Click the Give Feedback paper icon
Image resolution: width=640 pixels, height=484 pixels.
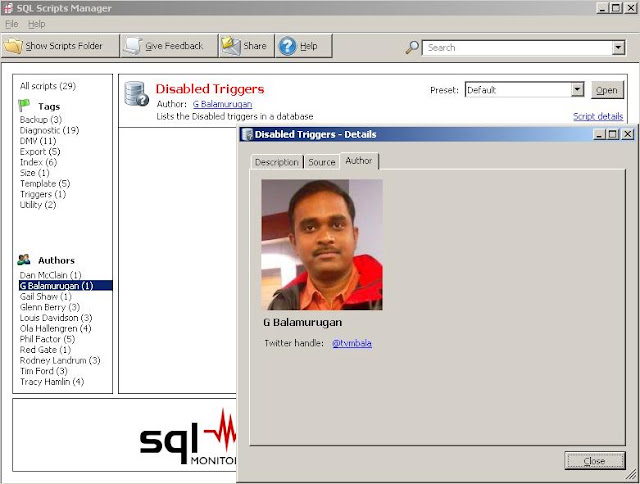133,46
